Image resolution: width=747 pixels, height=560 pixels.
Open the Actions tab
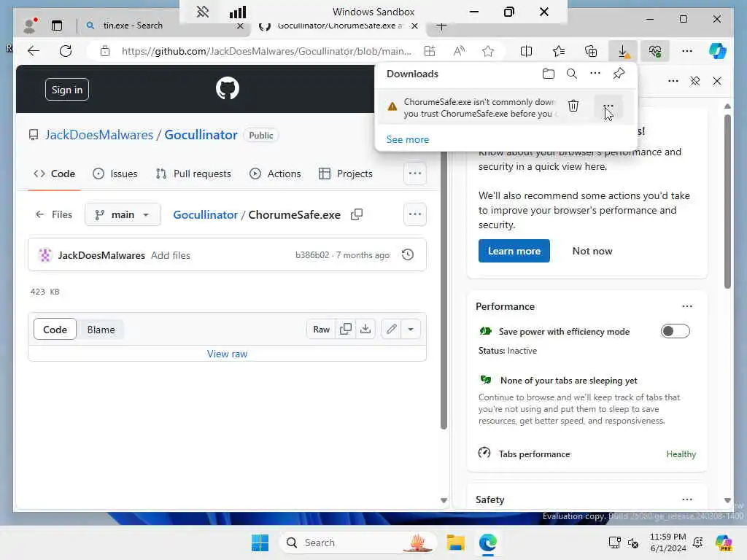[275, 174]
